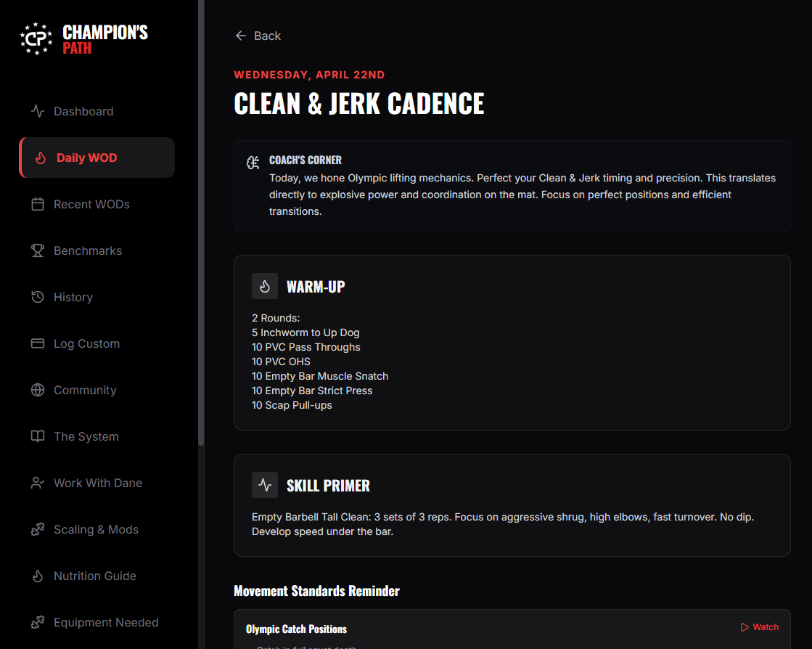This screenshot has width=812, height=649.
Task: Go back using the Back link
Action: 258,36
